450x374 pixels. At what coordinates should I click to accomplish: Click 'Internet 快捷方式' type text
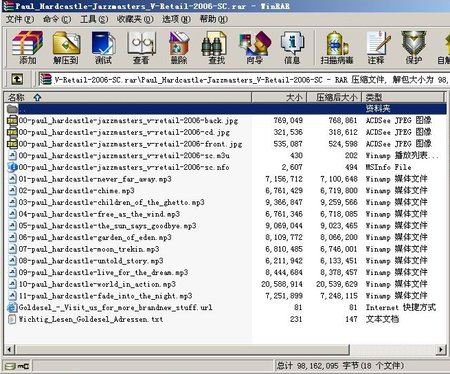coord(401,307)
